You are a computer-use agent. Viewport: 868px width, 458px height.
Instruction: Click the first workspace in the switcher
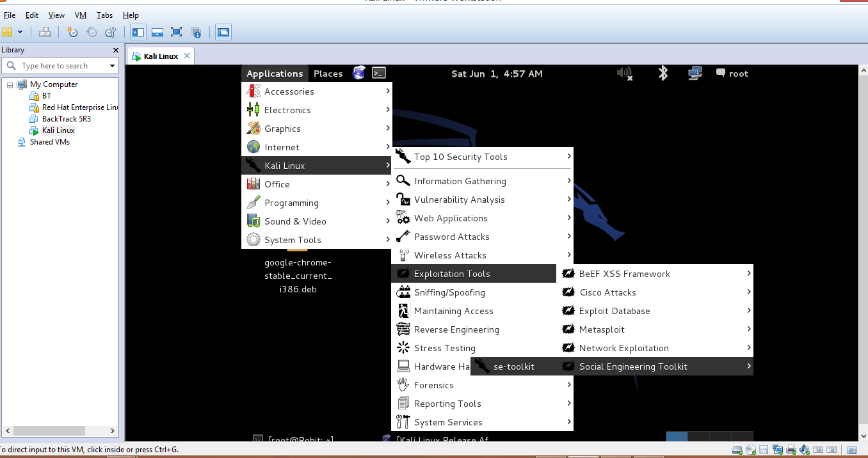click(677, 437)
